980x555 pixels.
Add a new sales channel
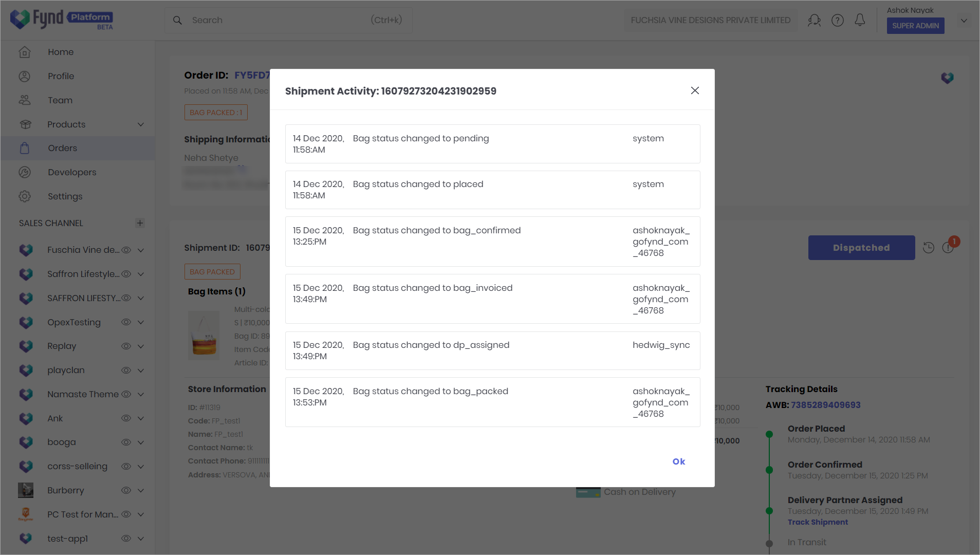pos(140,223)
